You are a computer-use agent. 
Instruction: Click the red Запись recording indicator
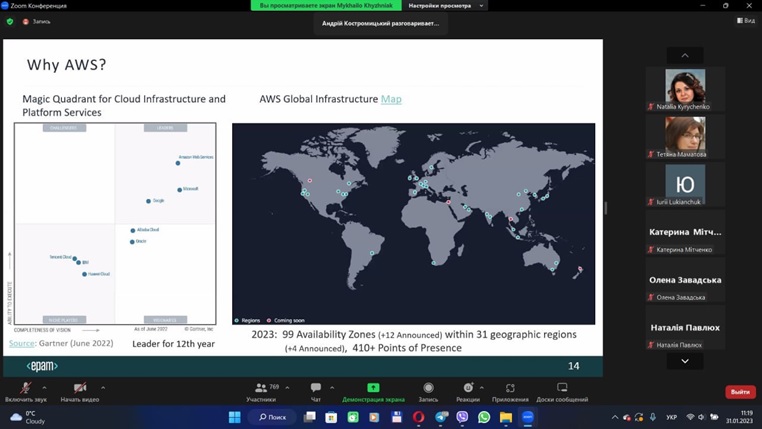point(37,21)
